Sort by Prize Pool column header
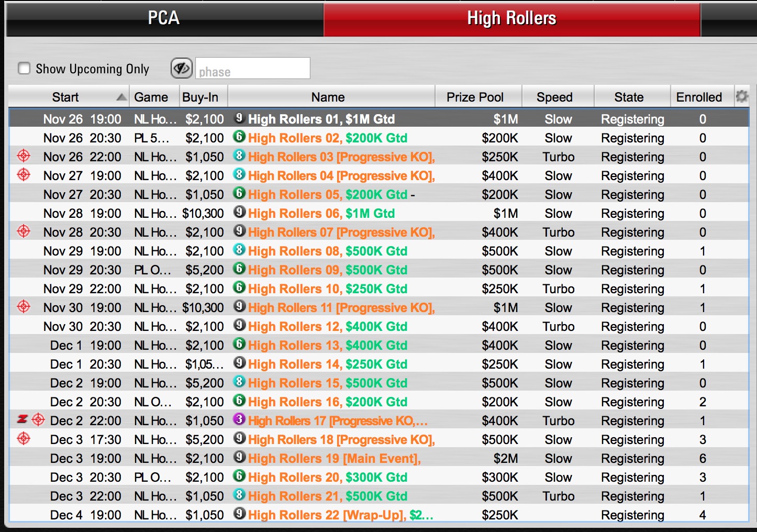757x532 pixels. pos(478,97)
